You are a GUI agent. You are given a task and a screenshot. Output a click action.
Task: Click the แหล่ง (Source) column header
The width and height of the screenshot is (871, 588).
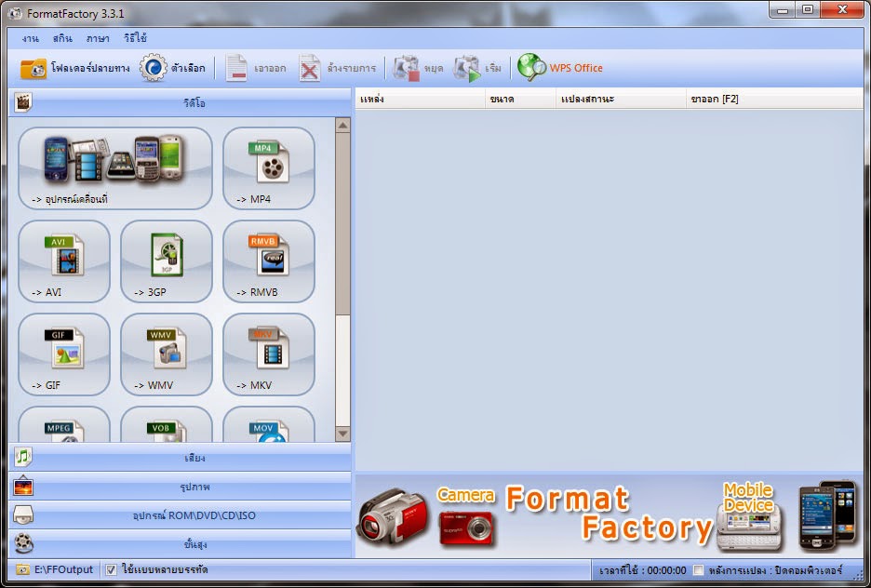point(420,99)
